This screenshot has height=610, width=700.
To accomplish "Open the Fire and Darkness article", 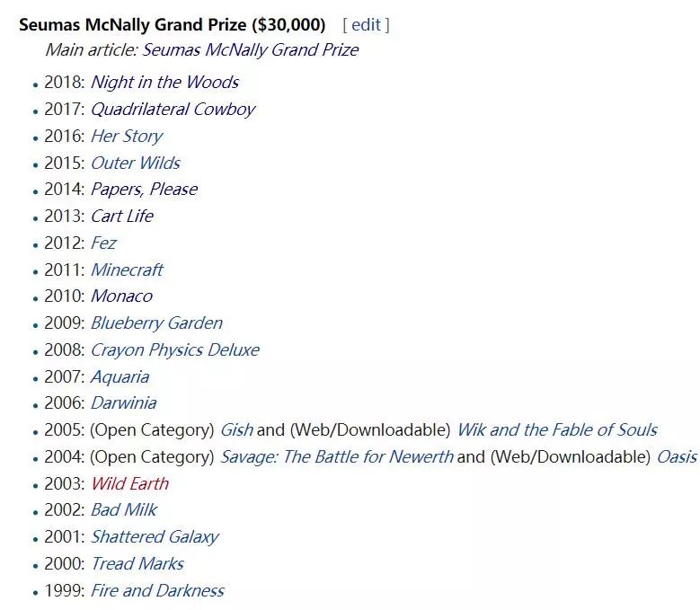I will click(x=157, y=591).
